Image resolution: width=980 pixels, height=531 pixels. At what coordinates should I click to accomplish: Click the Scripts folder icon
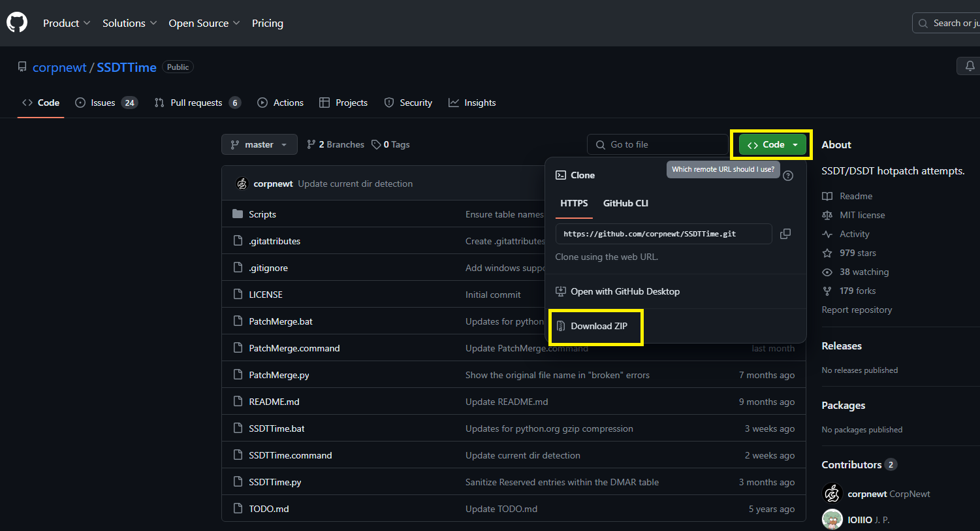click(238, 214)
